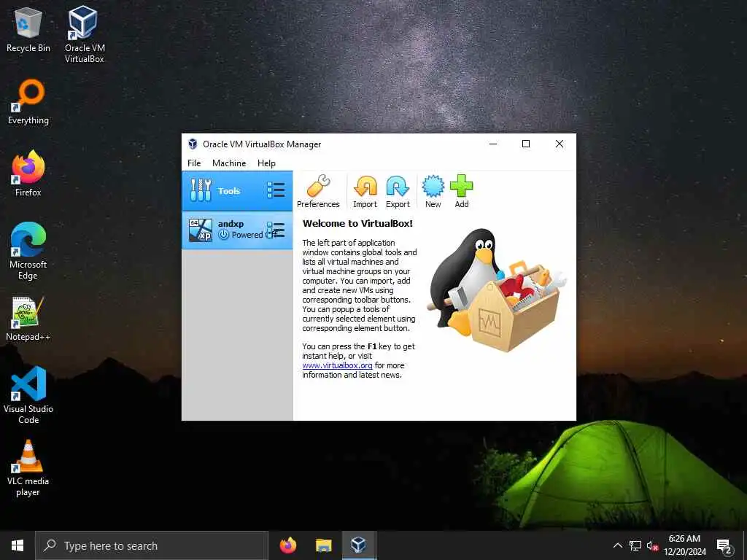Screen dimensions: 747x560
Task: Click the Export appliance icon
Action: point(398,192)
